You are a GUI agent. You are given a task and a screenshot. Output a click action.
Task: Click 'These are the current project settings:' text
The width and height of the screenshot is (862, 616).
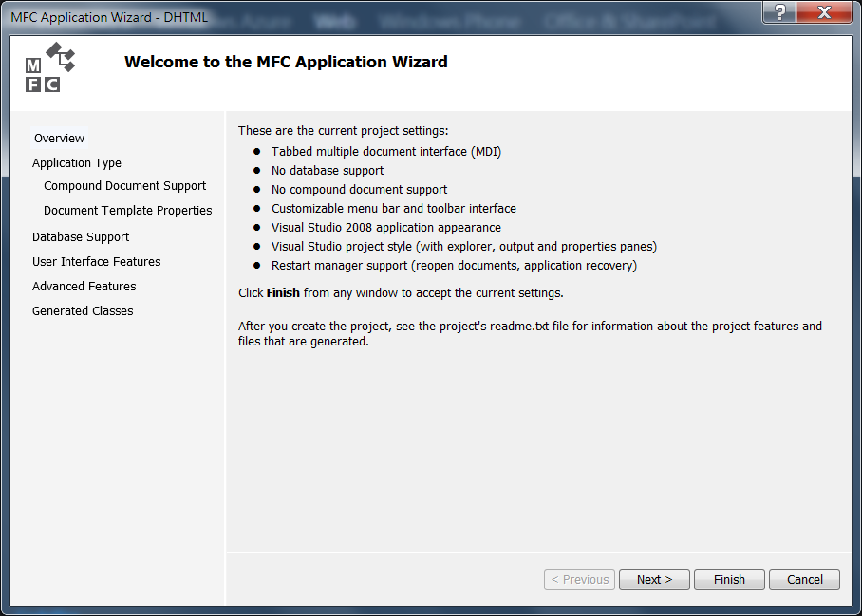pyautogui.click(x=343, y=131)
